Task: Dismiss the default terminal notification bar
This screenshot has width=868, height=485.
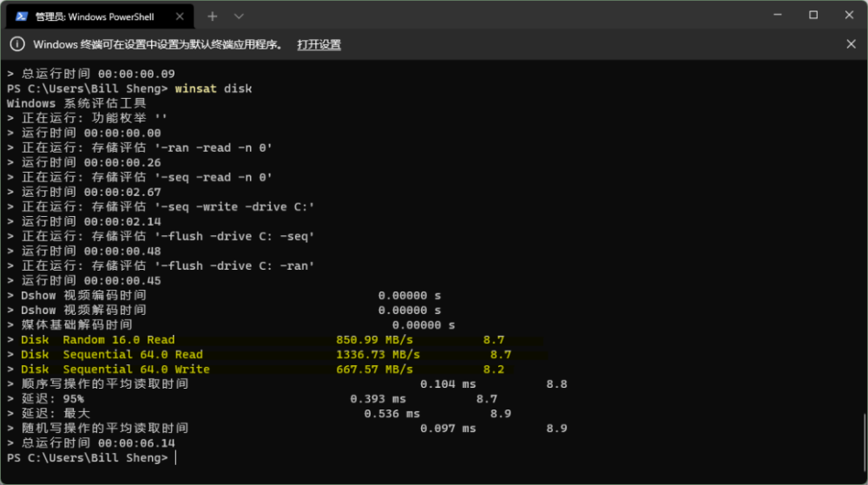Action: click(x=851, y=44)
